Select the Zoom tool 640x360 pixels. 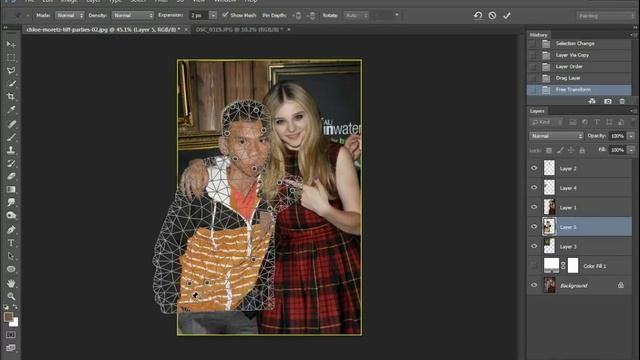pyautogui.click(x=11, y=296)
